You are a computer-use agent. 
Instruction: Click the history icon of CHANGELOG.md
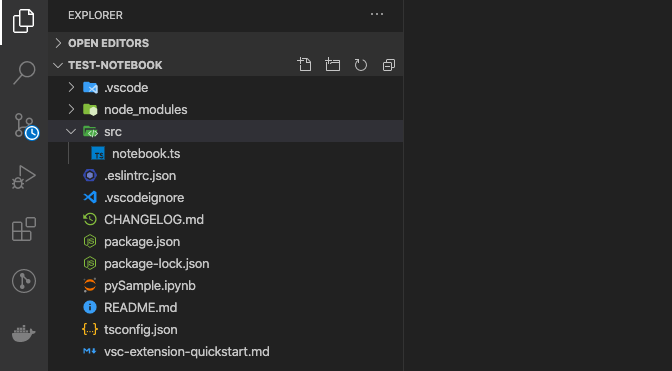(90, 219)
